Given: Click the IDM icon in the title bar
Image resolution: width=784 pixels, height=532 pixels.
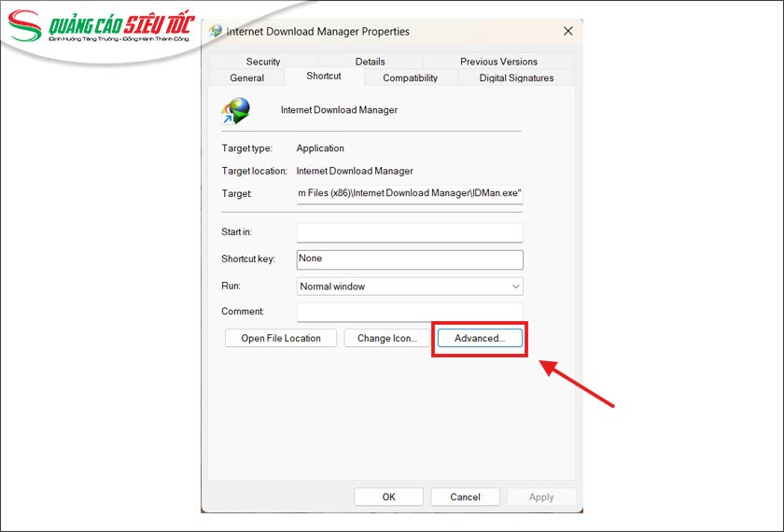Looking at the screenshot, I should pos(217,31).
